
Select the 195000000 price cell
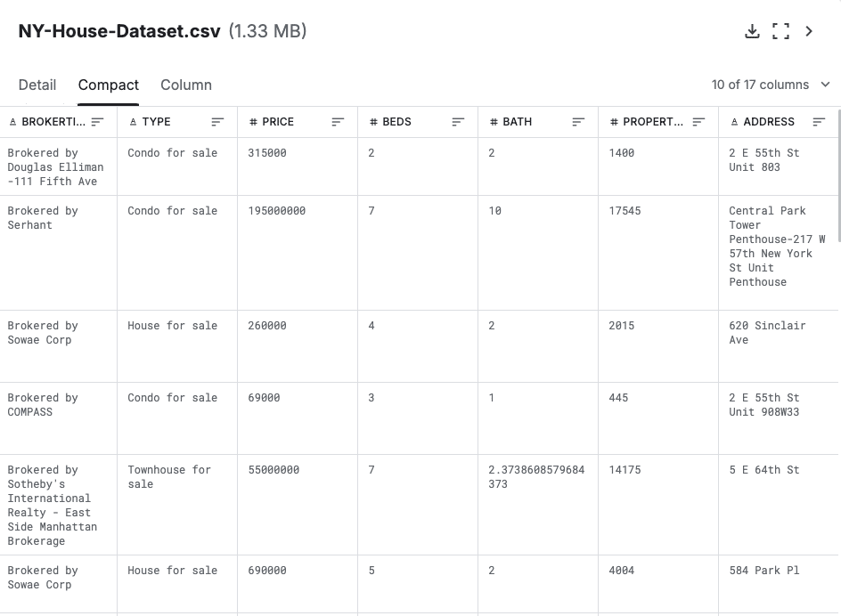(x=277, y=211)
